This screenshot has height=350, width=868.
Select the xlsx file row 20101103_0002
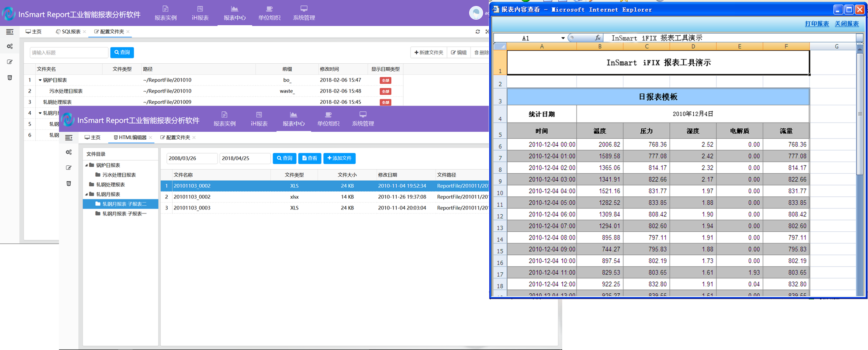325,197
